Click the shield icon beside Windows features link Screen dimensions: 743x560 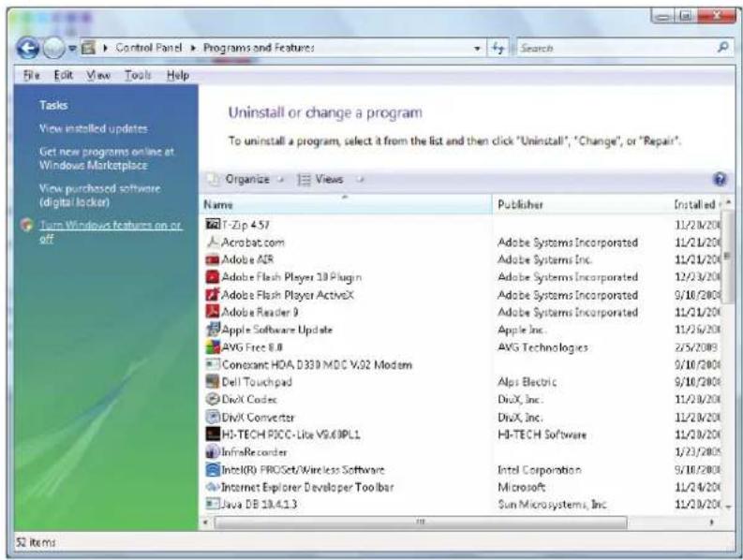click(27, 225)
